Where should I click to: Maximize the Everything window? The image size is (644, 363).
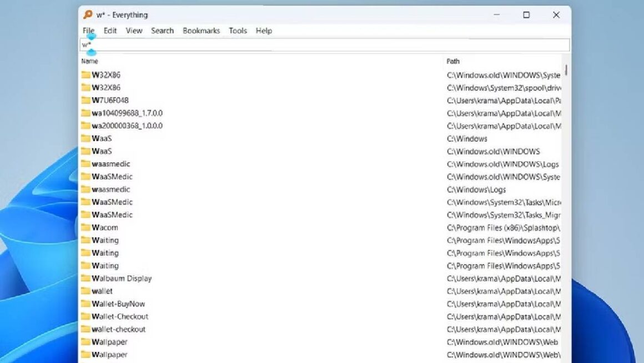(526, 15)
